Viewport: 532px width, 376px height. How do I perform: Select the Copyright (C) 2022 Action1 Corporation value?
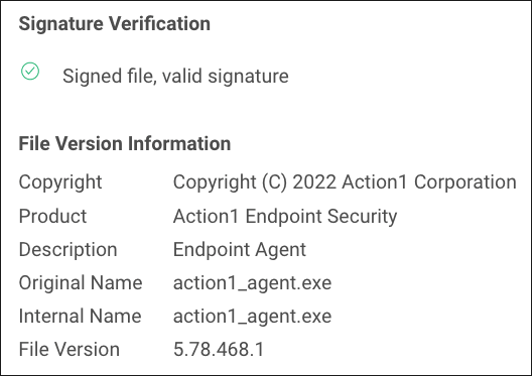pyautogui.click(x=345, y=182)
